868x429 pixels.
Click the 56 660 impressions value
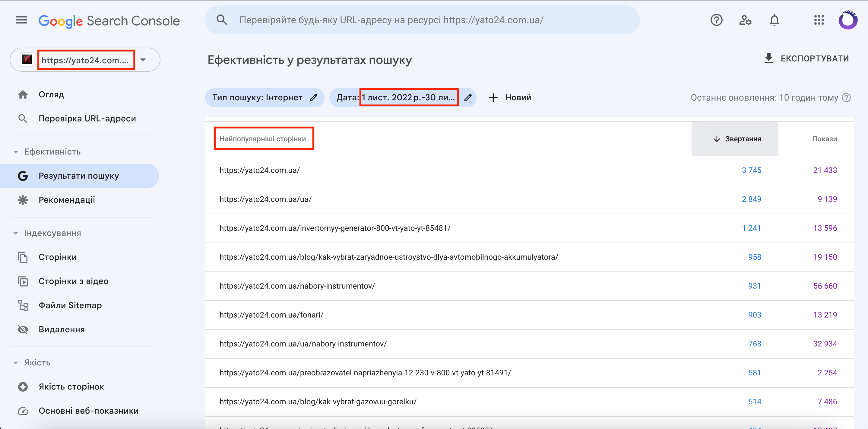coord(825,286)
